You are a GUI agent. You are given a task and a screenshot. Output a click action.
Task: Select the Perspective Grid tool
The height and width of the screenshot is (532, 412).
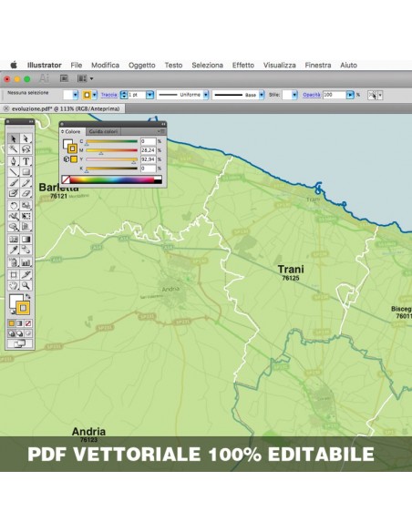[26, 227]
